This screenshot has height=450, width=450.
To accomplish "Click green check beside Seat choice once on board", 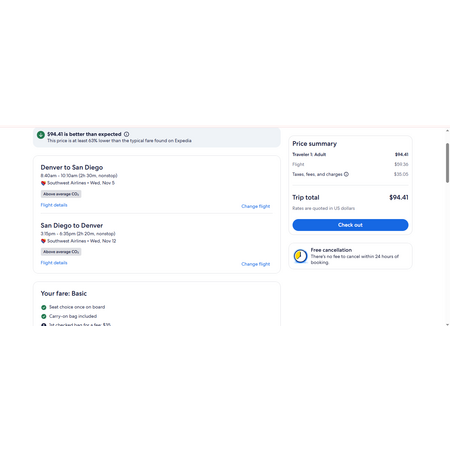I will [44, 307].
